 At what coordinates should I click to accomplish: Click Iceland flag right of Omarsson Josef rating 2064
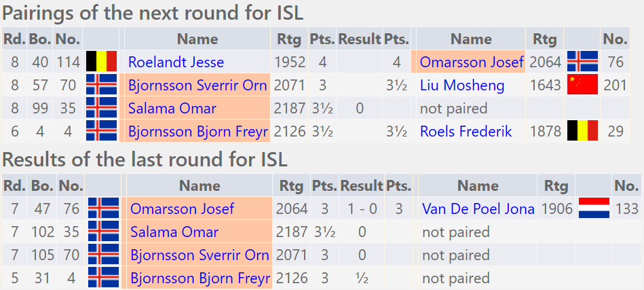click(x=582, y=62)
